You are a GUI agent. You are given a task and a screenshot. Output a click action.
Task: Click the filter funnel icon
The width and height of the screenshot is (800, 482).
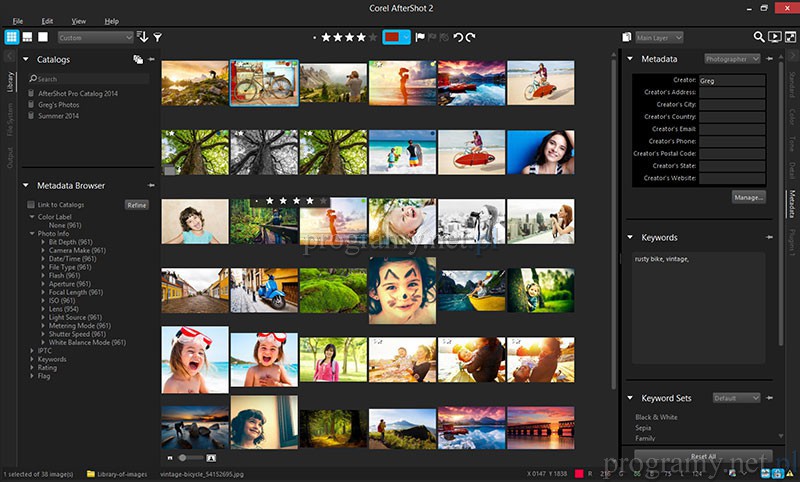coord(158,37)
